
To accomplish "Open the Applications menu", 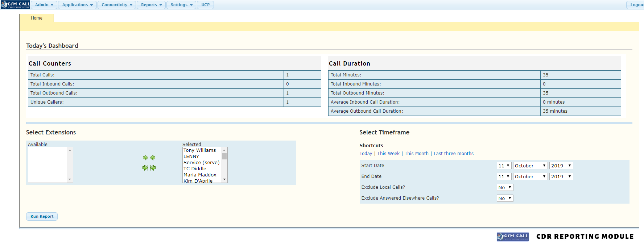I will point(78,5).
